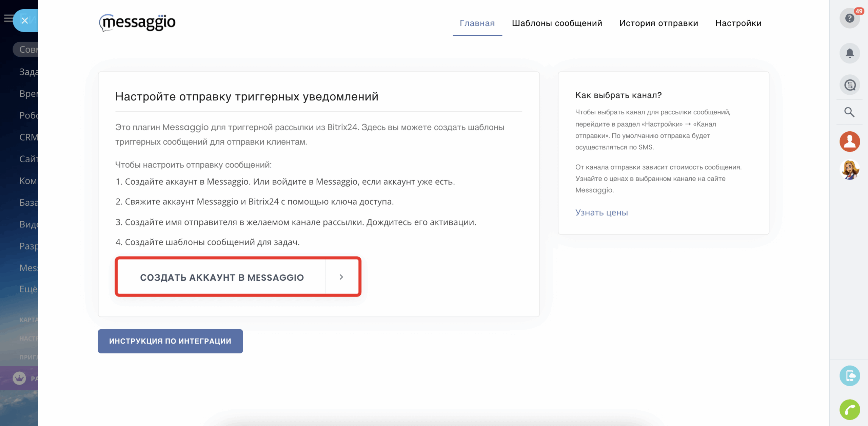Open the История отправки tab
The image size is (868, 426).
point(658,23)
